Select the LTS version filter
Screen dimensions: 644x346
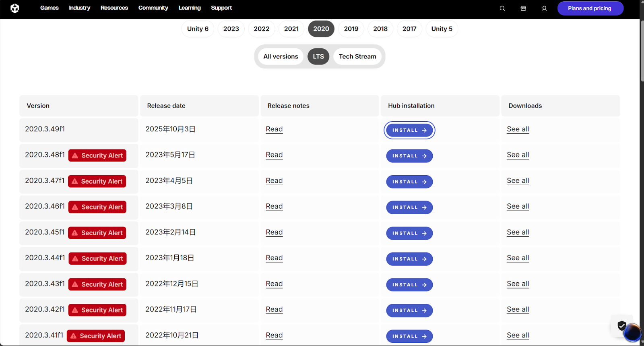coord(318,56)
